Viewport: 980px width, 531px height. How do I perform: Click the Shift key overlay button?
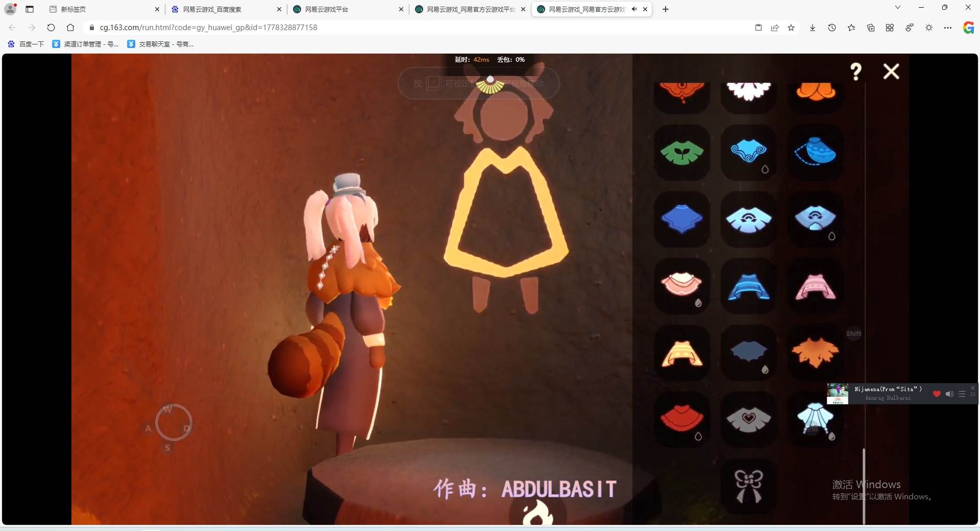pos(854,334)
